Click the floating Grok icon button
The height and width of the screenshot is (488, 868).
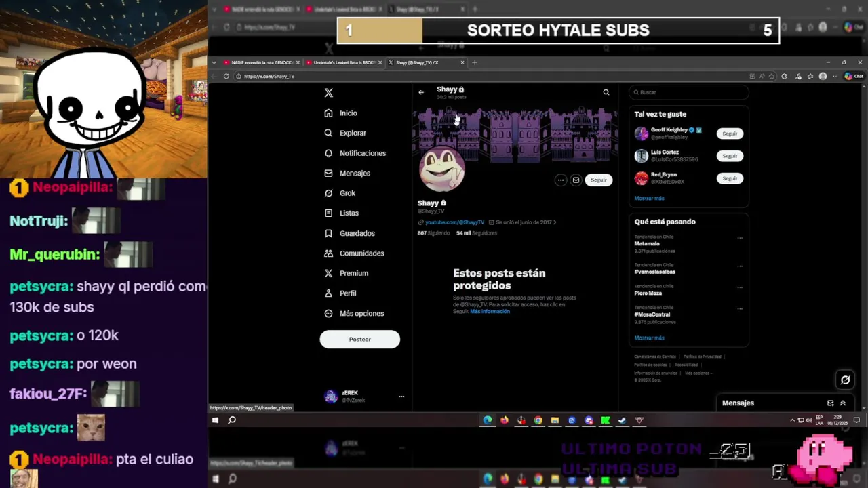(x=845, y=380)
